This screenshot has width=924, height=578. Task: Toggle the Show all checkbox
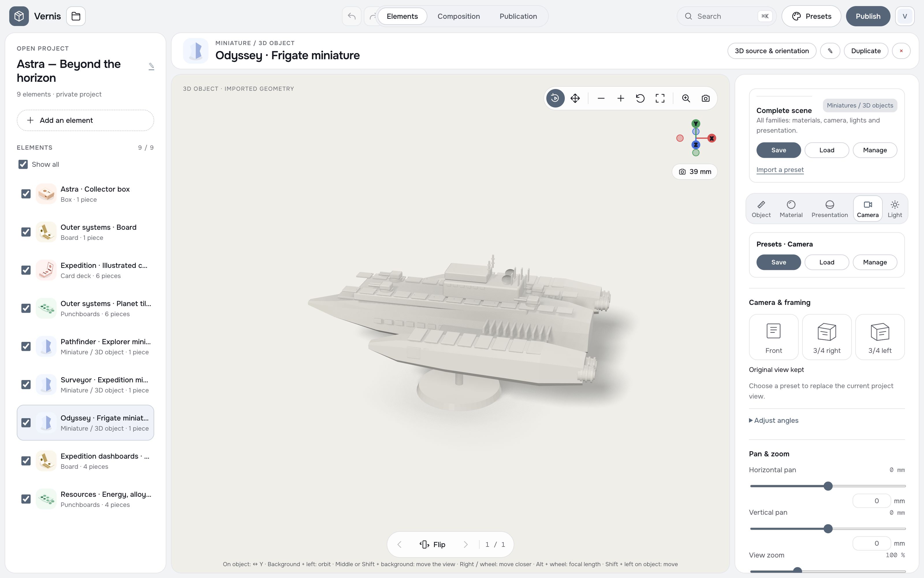point(23,164)
